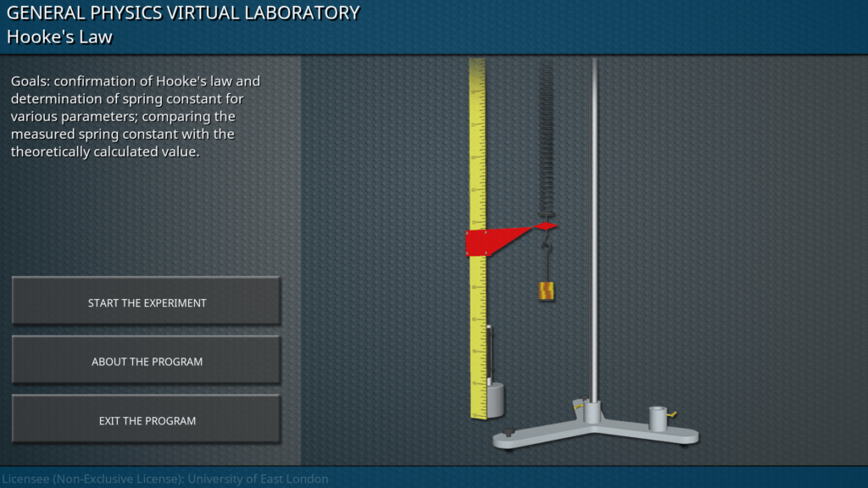Viewport: 868px width, 488px height.
Task: Click the University of East London licensee text
Action: coord(164,479)
